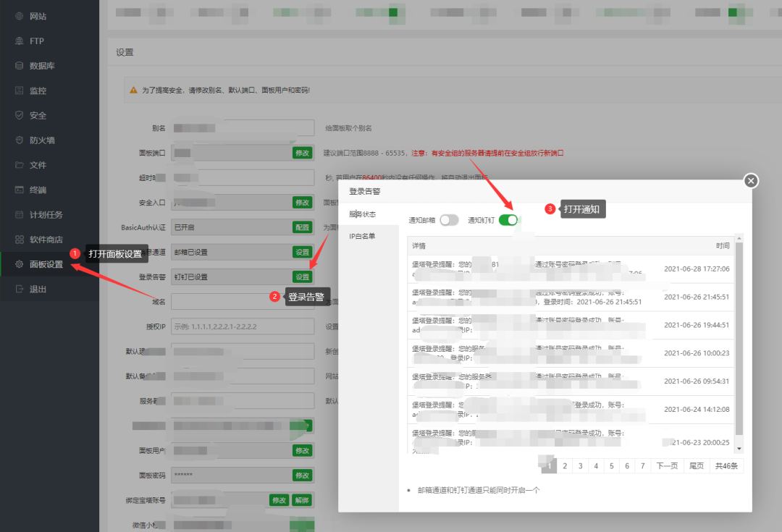Click the scrollbar down arrow in log list
782x532 pixels.
[739, 449]
